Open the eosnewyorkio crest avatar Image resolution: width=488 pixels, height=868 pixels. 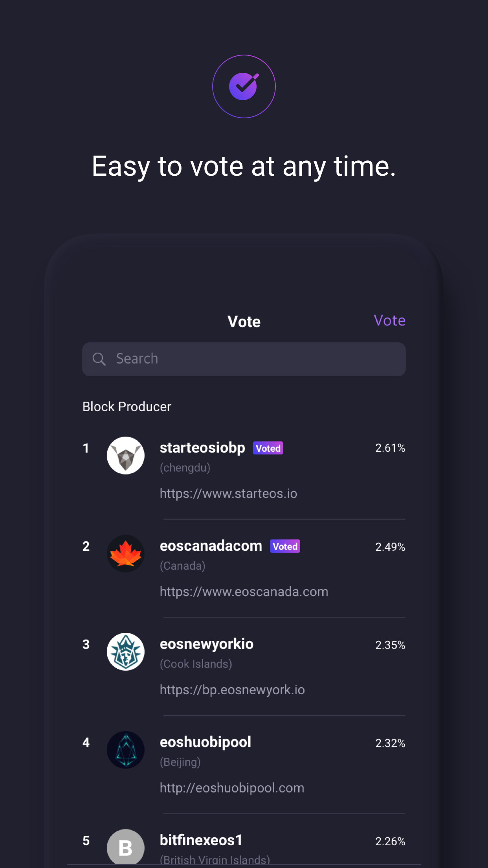(x=126, y=652)
